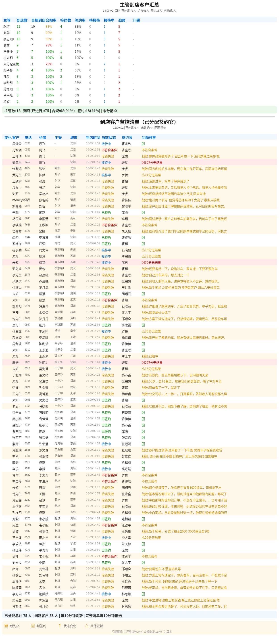The height and width of the screenshot is (644, 279).
Task: Select supervisor 符如明 in the summary table
Action: pos(8,58)
